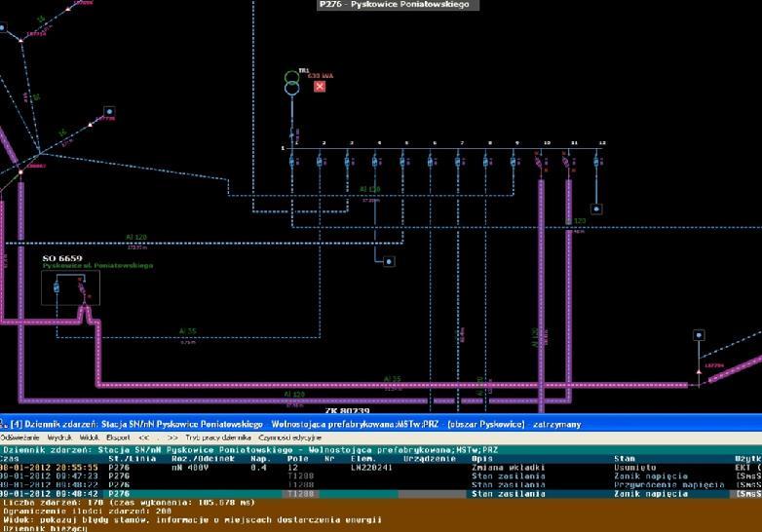This screenshot has width=762, height=532.
Task: Click the Urządzenie column header
Action: point(430,459)
